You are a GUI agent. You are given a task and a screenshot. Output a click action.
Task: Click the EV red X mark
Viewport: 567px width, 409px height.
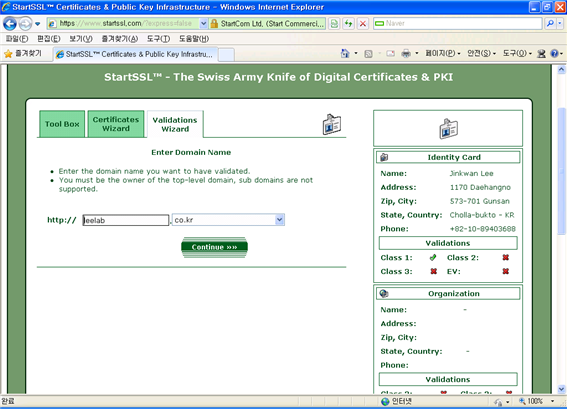click(x=506, y=271)
